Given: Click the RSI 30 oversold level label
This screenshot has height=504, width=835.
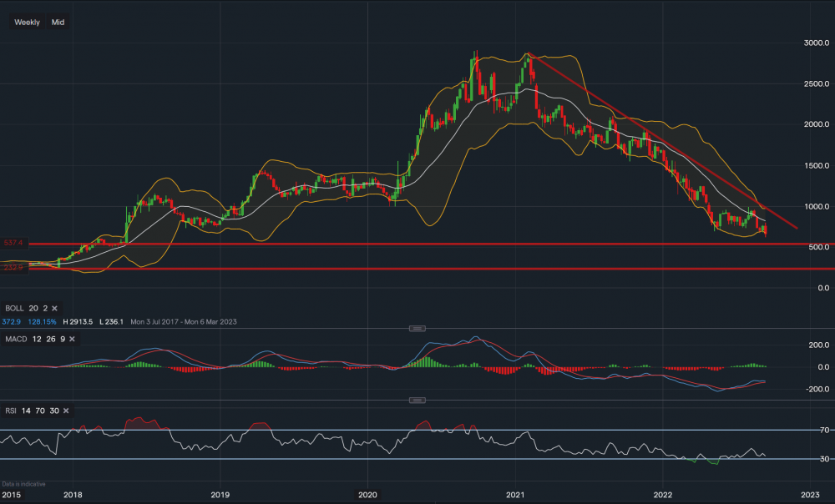Looking at the screenshot, I should pyautogui.click(x=823, y=459).
